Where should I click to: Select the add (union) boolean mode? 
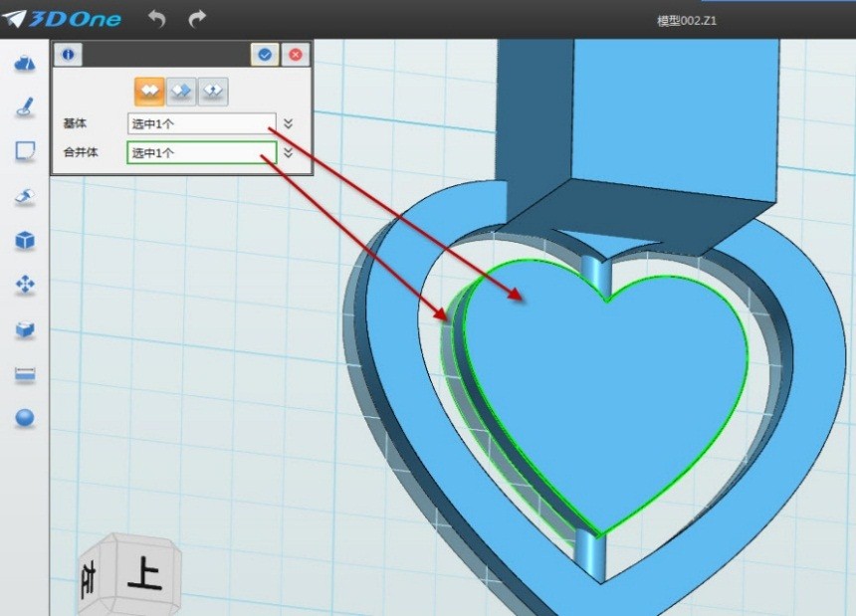point(149,91)
